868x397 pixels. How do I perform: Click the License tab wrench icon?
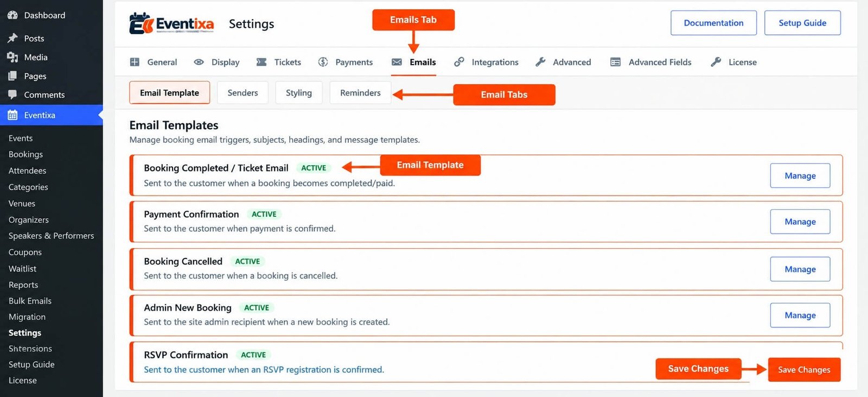coord(716,62)
